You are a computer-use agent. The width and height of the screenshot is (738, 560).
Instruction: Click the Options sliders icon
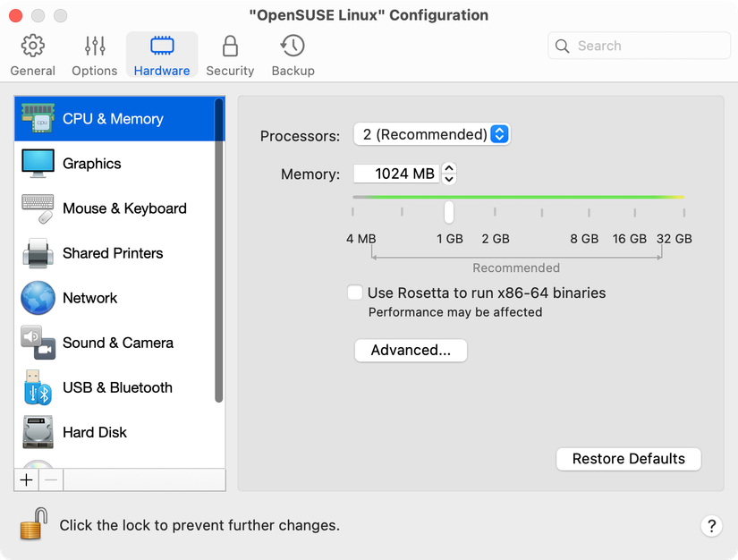pos(95,46)
